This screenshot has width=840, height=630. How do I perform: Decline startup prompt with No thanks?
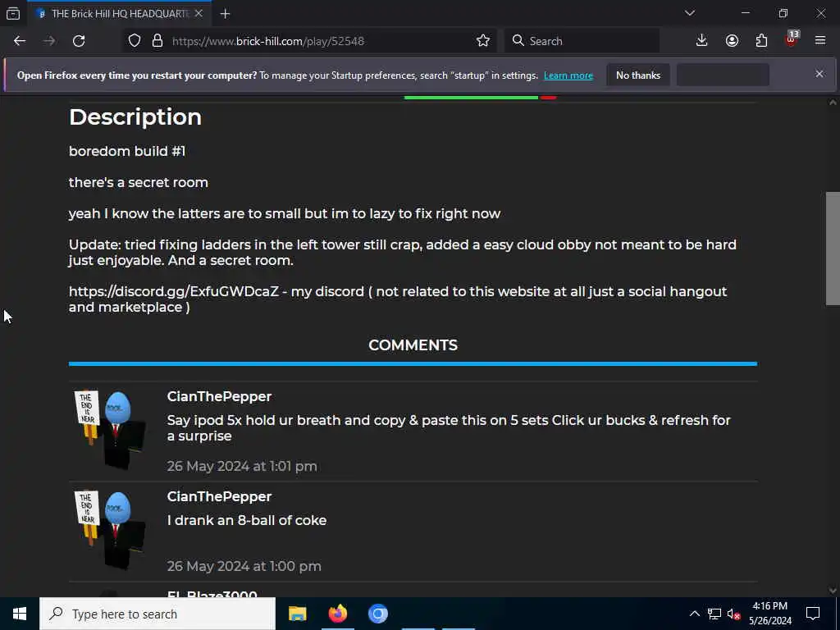click(x=638, y=75)
